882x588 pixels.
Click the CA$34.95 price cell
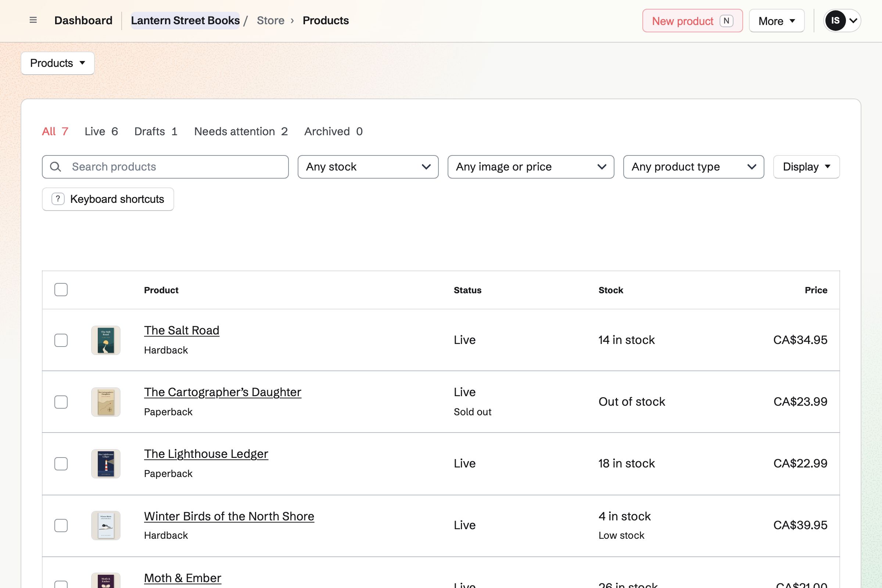(x=800, y=340)
